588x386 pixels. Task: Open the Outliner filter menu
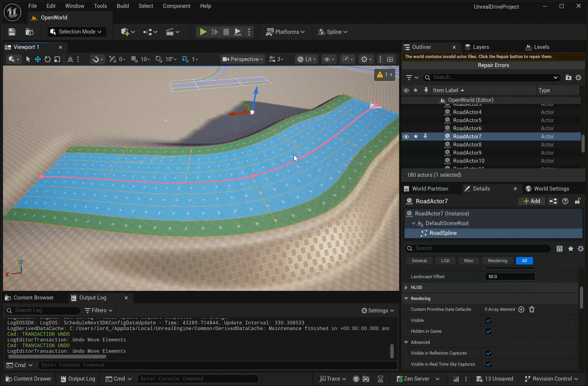[412, 78]
